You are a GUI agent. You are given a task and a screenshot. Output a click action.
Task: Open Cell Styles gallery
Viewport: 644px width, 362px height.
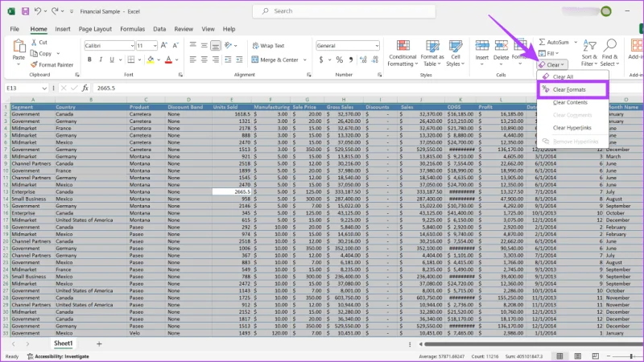[456, 53]
